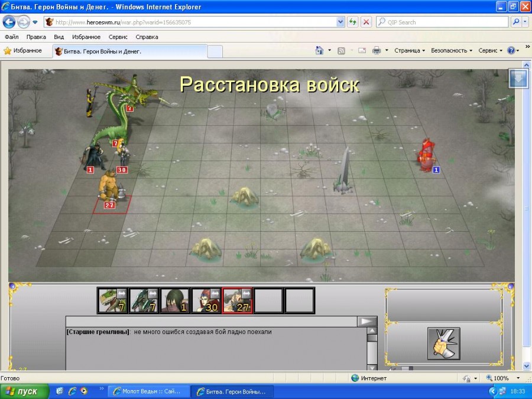Open the пуск Start menu
Screen dimensions: 532x399
tap(24, 391)
